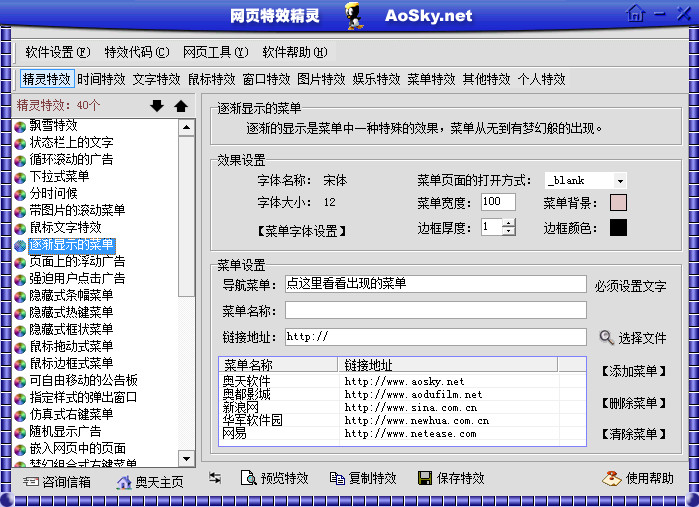Viewport: 699px width, 507px height.
Task: Click the 链接地址 column header
Action: click(448, 365)
